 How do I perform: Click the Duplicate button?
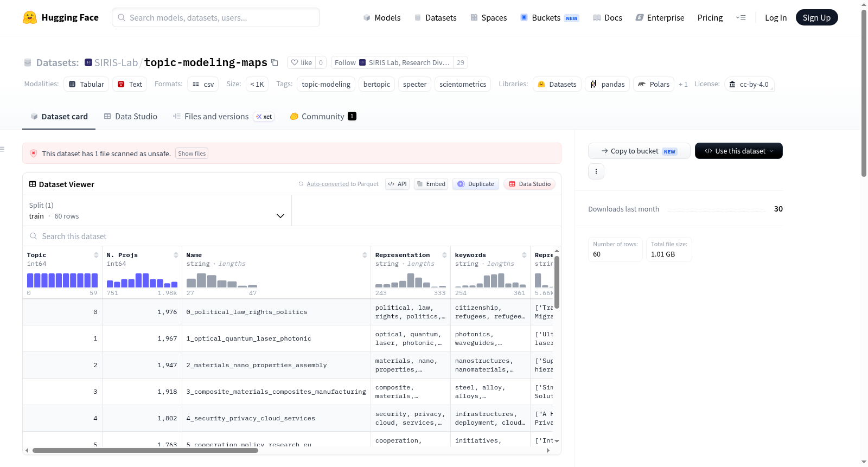tap(476, 184)
